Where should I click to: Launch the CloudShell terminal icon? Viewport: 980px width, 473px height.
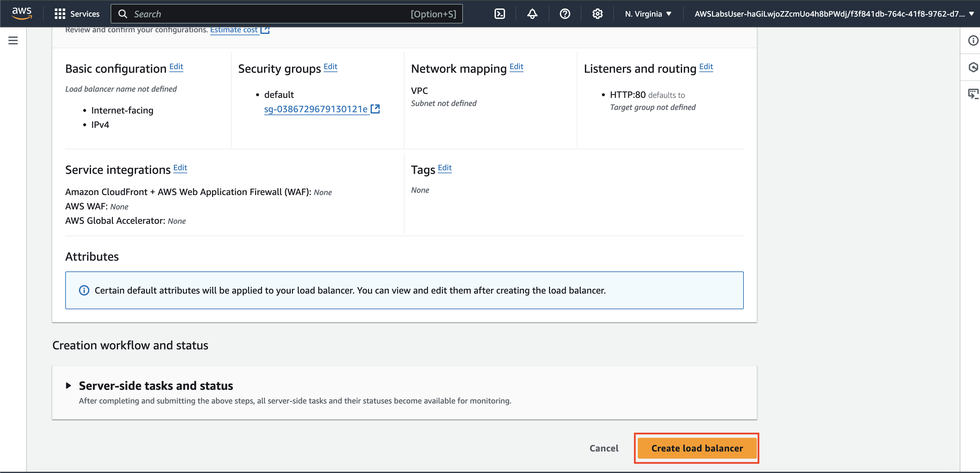tap(499, 14)
